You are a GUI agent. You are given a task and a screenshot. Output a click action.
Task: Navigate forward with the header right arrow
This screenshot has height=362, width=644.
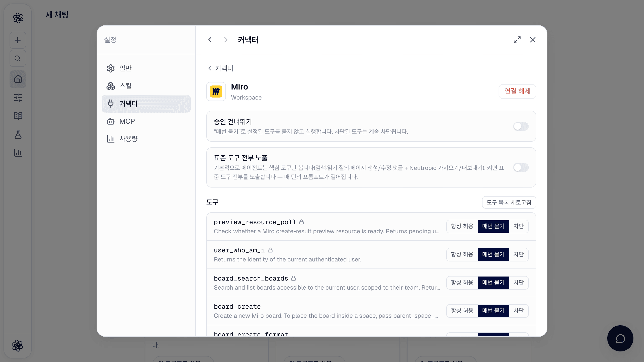point(226,40)
